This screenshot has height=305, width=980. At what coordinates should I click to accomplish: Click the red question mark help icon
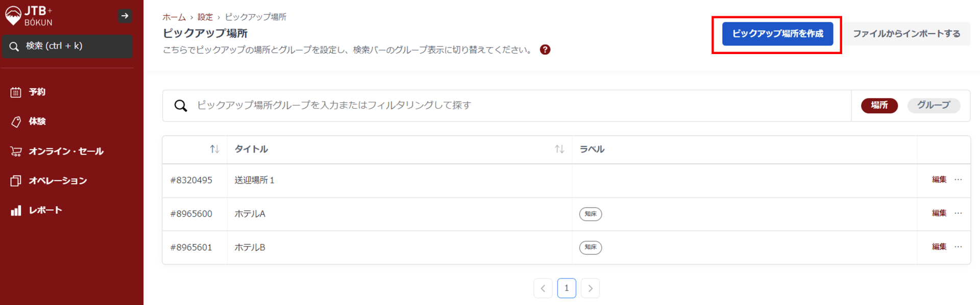(545, 49)
